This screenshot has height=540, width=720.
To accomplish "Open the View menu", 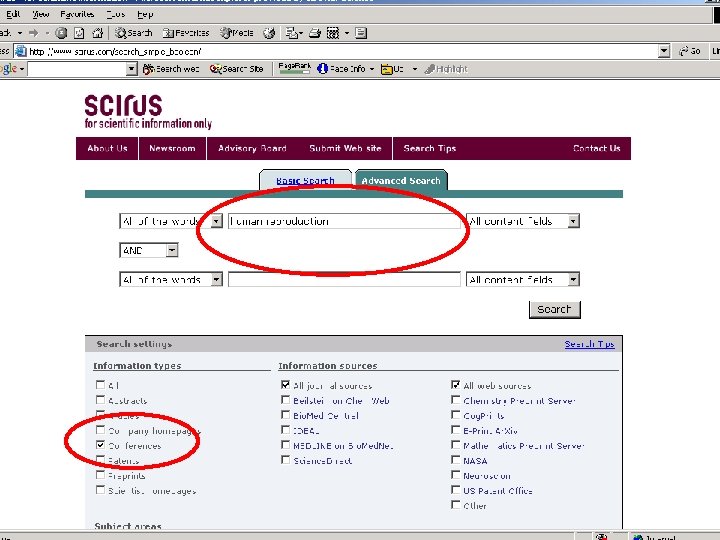I will pyautogui.click(x=40, y=14).
